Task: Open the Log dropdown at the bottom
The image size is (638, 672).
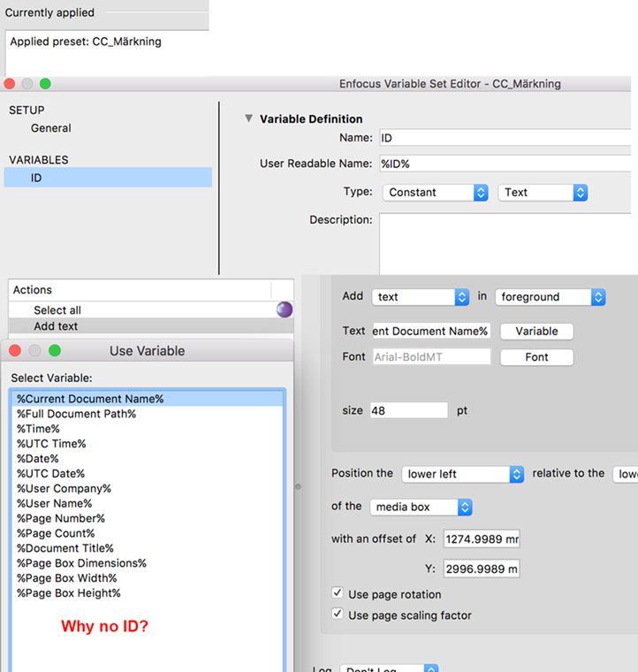Action: point(389,668)
